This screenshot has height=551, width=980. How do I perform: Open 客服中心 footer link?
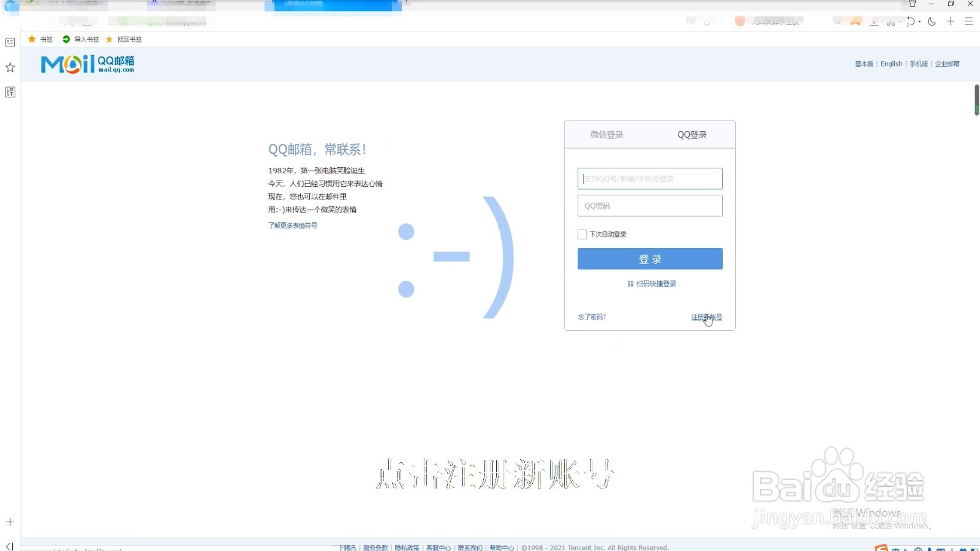click(439, 548)
